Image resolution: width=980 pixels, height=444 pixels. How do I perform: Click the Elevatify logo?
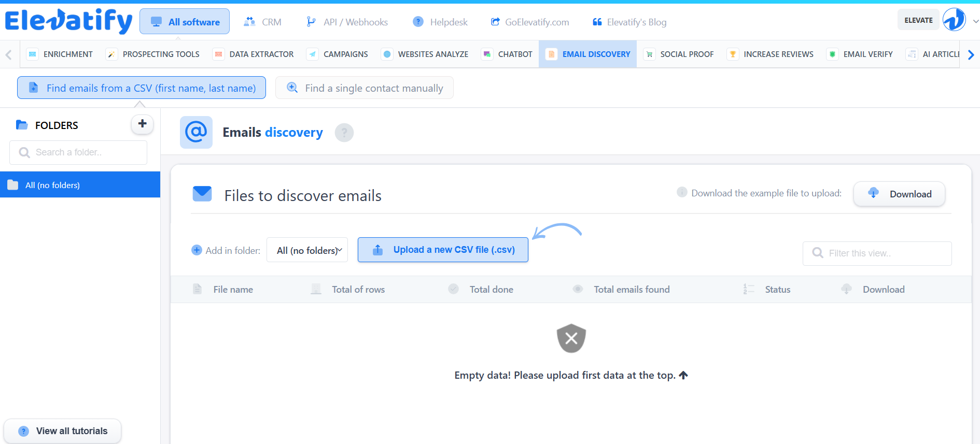coord(68,21)
